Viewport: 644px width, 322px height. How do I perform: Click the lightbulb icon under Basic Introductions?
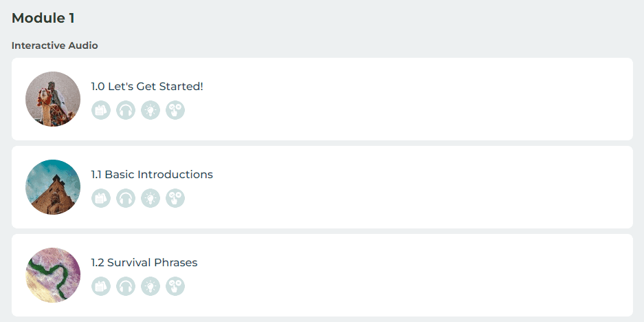point(151,198)
